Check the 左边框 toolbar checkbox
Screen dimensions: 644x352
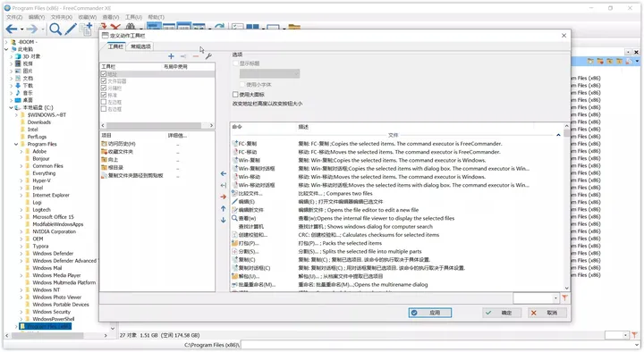104,102
